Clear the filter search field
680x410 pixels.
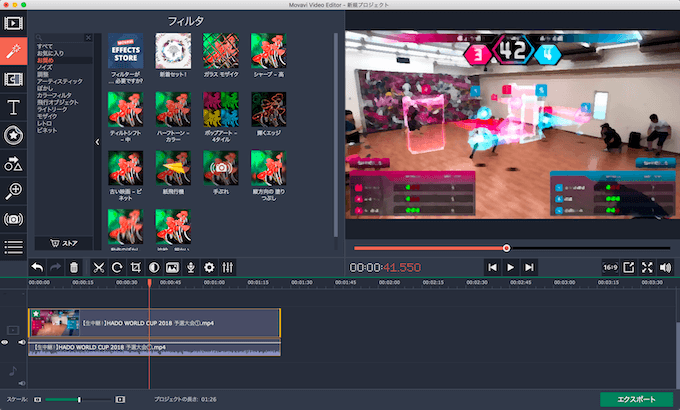pyautogui.click(x=88, y=38)
